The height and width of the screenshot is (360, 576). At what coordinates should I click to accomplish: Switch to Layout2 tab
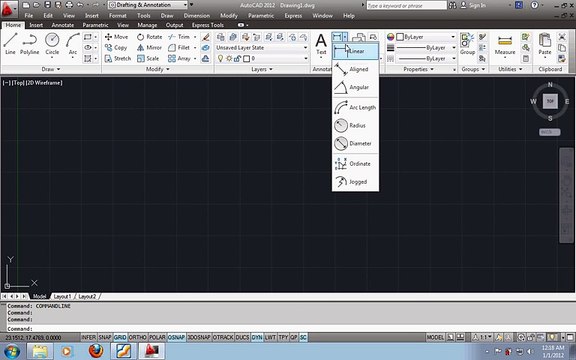pyautogui.click(x=87, y=296)
